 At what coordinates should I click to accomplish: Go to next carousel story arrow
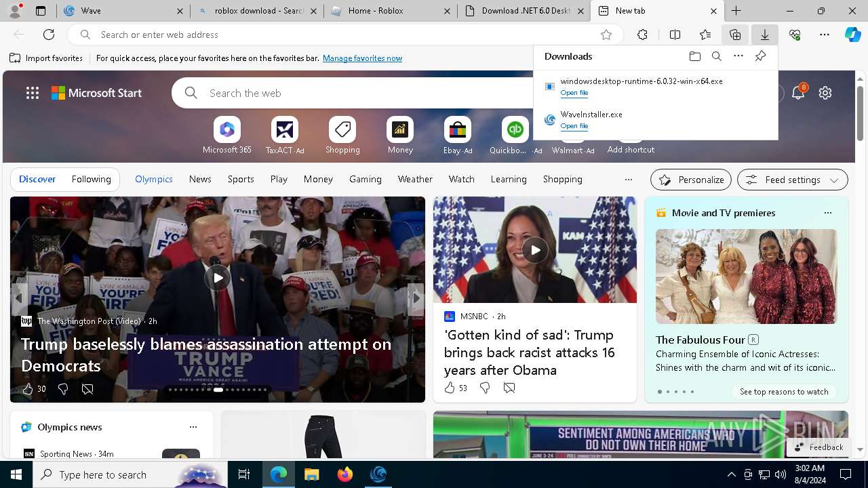tap(416, 298)
